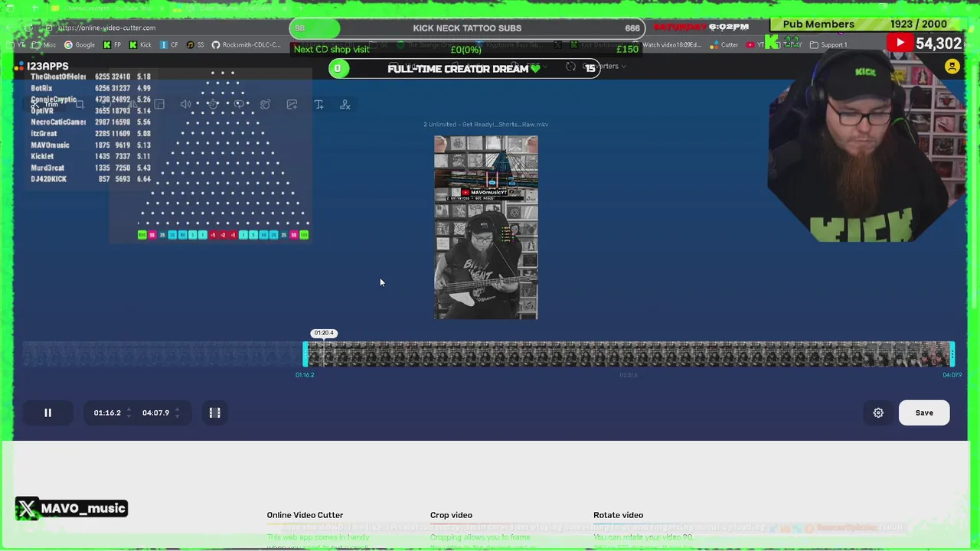Open the Google bookmark
The image size is (980, 551).
[x=80, y=44]
